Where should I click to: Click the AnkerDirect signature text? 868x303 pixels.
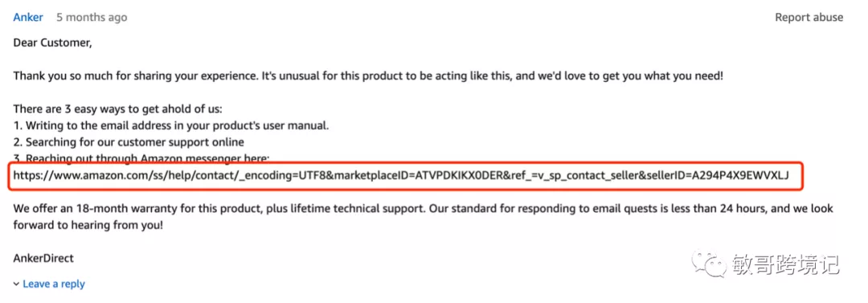coord(43,258)
